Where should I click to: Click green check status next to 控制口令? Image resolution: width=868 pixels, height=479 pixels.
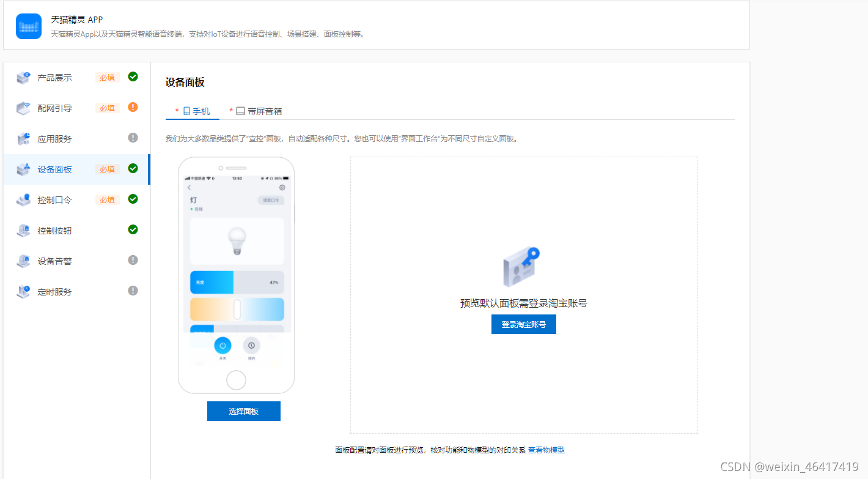133,199
